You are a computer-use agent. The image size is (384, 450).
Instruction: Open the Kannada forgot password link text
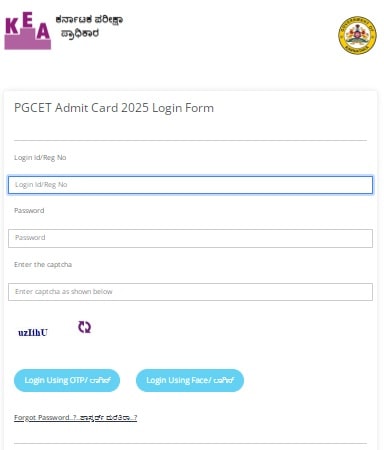click(x=109, y=418)
